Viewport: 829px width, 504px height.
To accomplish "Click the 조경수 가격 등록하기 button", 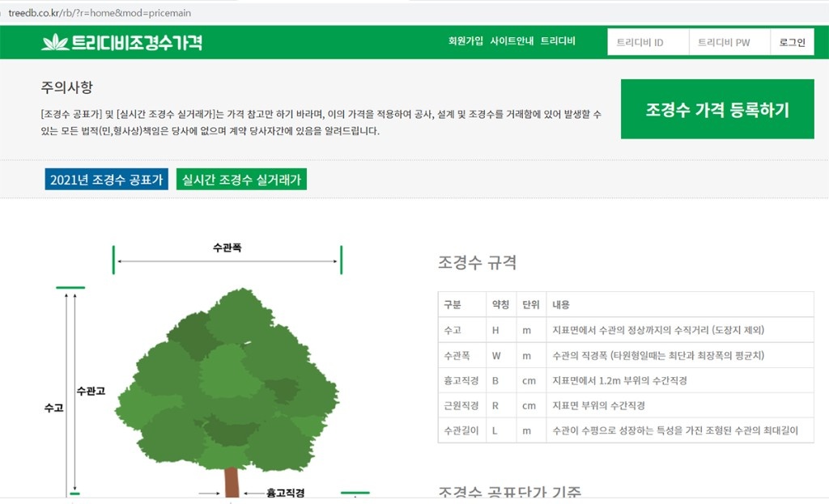I will click(716, 110).
